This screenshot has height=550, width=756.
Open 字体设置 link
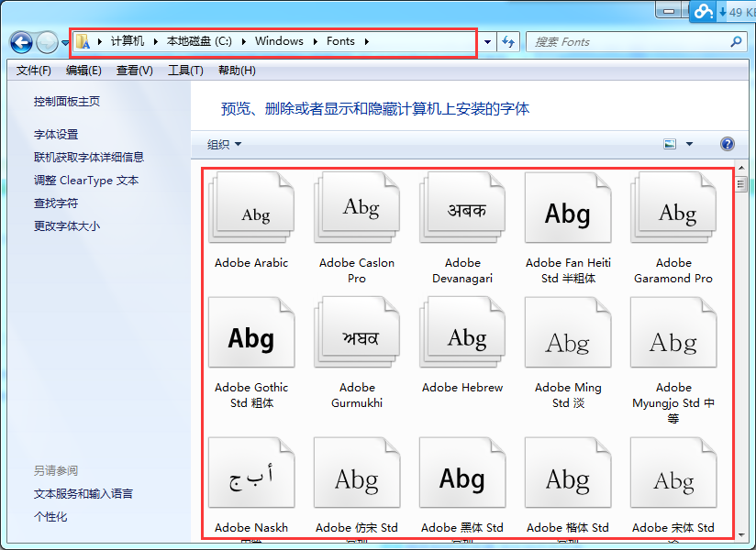coord(55,135)
